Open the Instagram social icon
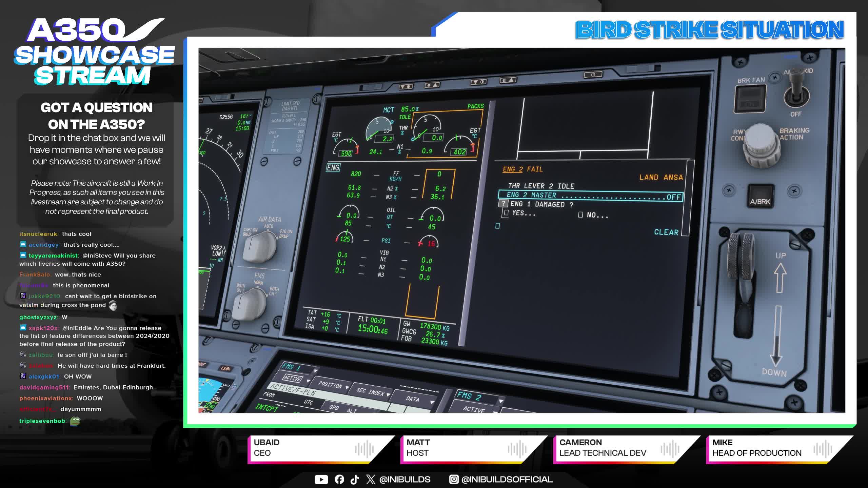Image resolution: width=868 pixels, height=488 pixels. [454, 479]
